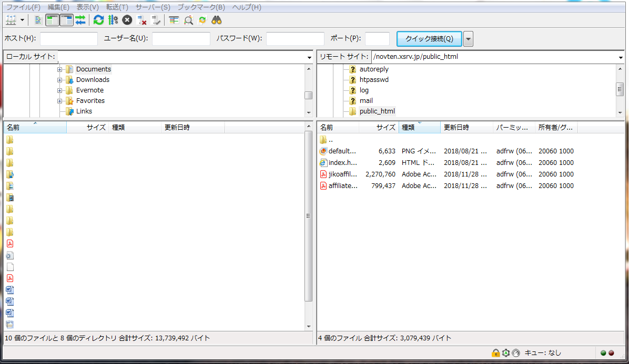Image resolution: width=629 pixels, height=364 pixels.
Task: Open the 転送(T) menu
Action: pos(116,7)
